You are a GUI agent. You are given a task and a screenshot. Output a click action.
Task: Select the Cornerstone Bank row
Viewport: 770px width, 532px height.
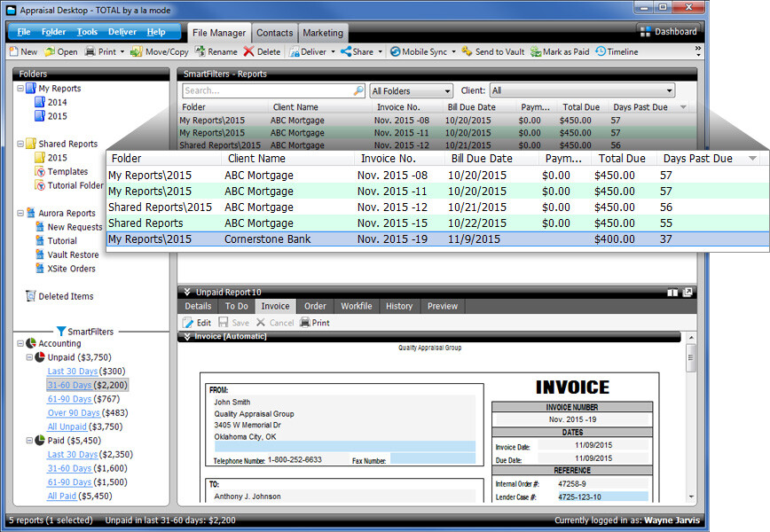tap(437, 239)
